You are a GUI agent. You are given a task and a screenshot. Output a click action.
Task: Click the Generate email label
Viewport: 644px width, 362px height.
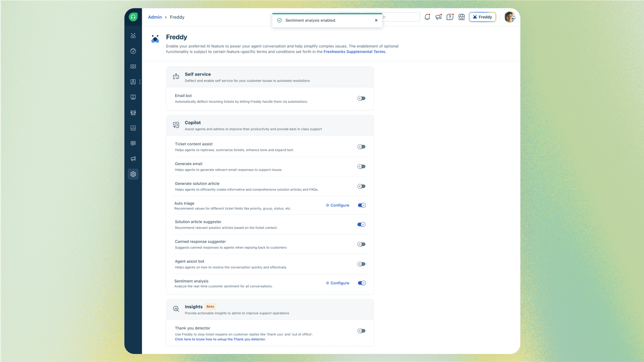click(189, 164)
